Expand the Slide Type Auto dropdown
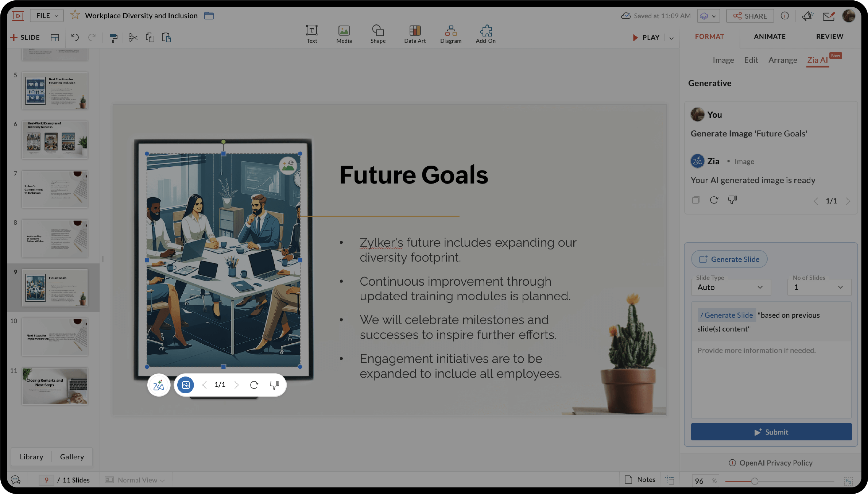The width and height of the screenshot is (868, 494). coord(731,287)
